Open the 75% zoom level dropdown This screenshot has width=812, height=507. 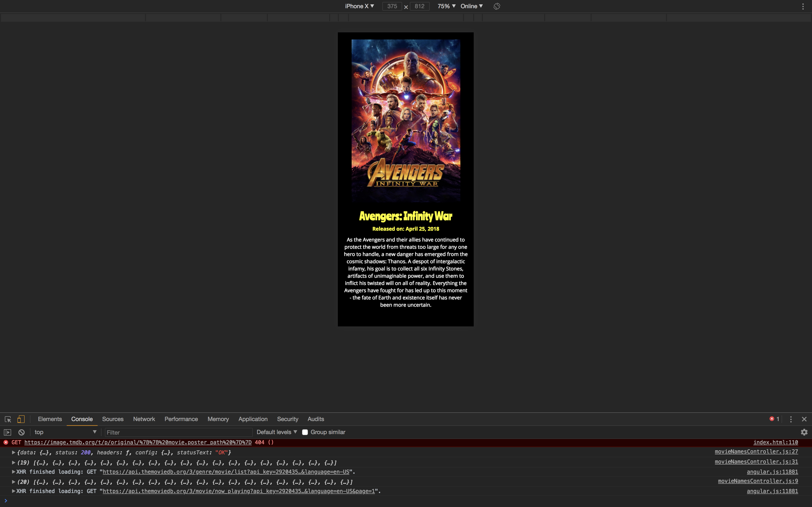coord(446,6)
